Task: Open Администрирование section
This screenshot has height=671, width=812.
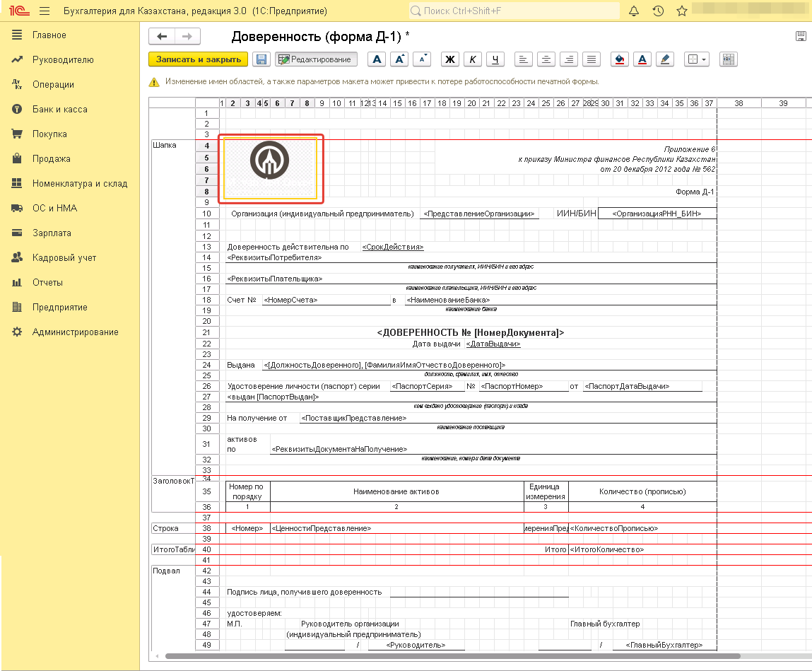Action: coord(76,332)
